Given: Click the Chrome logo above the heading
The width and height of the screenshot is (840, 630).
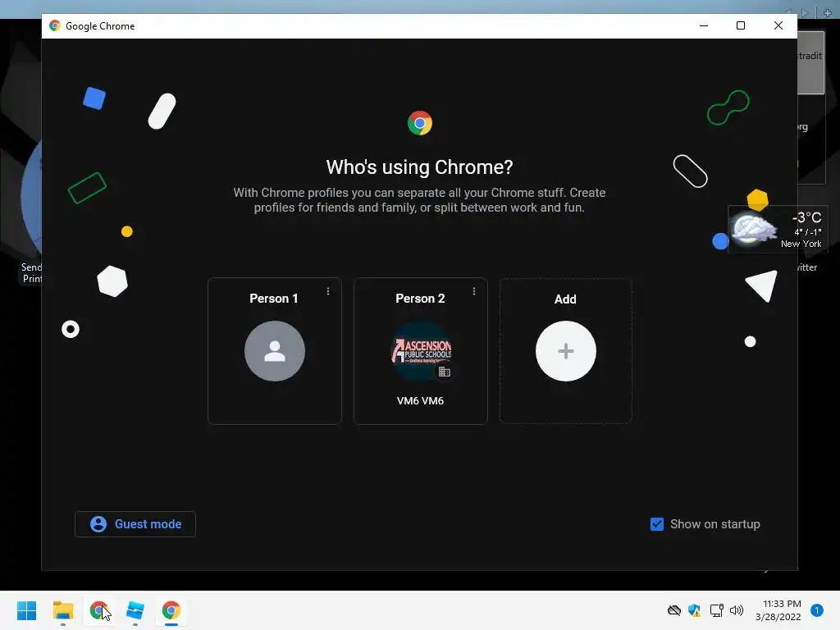Looking at the screenshot, I should click(419, 123).
